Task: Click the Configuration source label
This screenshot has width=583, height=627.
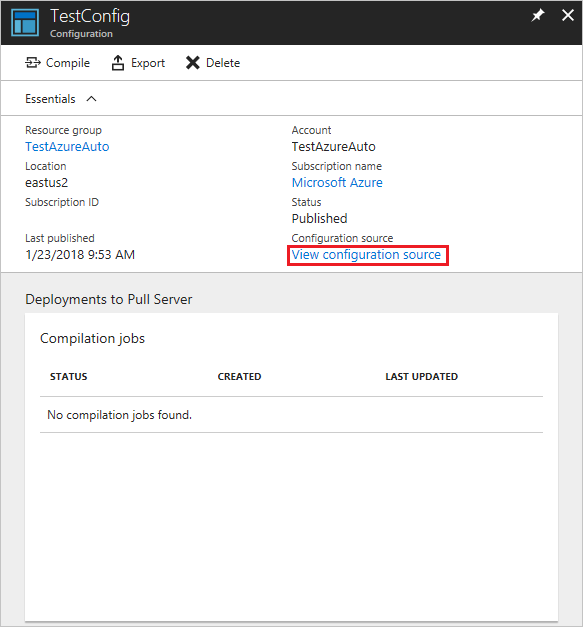Action: click(342, 238)
